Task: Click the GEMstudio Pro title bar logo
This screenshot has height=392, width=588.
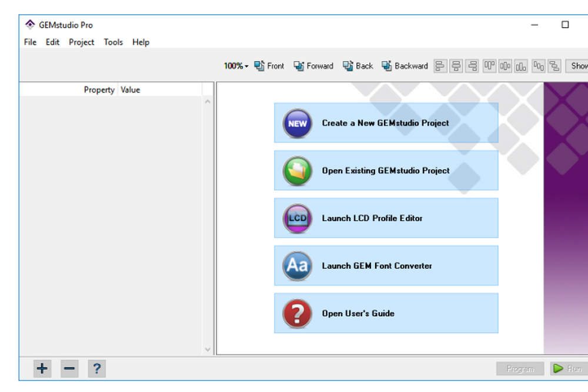Action: 29,25
